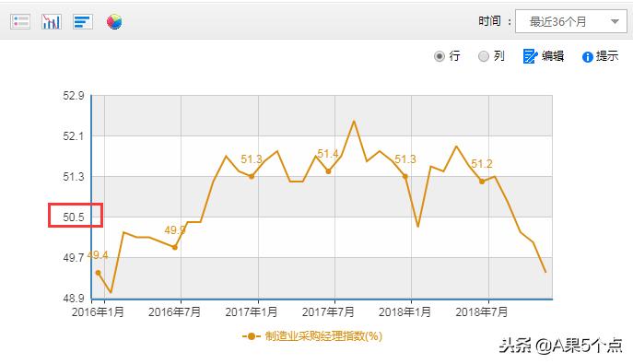
Task: Click the 51.3 y-axis value
Action: 74,177
